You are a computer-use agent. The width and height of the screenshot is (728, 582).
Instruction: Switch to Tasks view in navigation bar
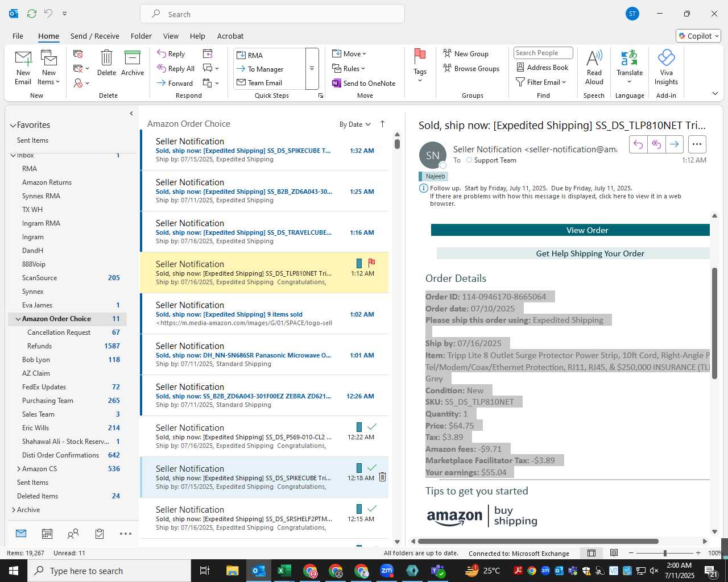(x=100, y=534)
